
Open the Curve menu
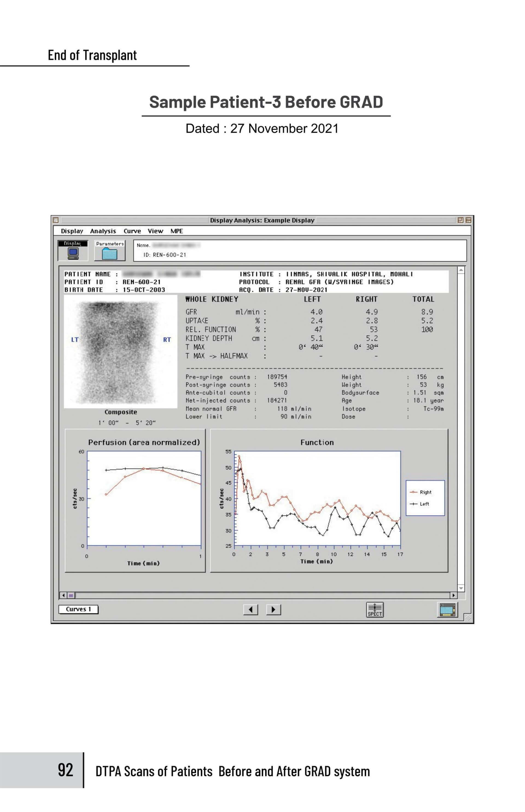tap(132, 231)
